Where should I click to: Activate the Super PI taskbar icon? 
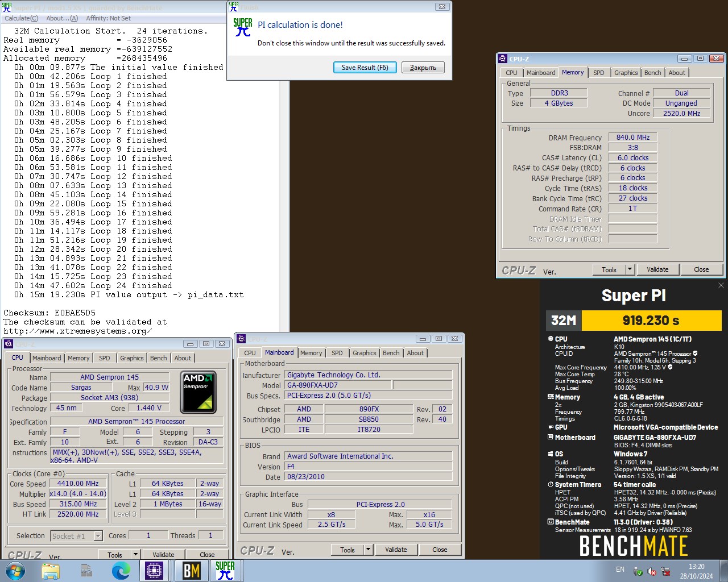(225, 571)
